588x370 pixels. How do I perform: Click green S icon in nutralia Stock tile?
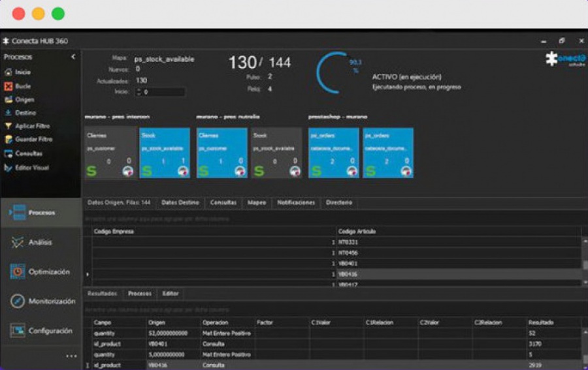point(259,171)
